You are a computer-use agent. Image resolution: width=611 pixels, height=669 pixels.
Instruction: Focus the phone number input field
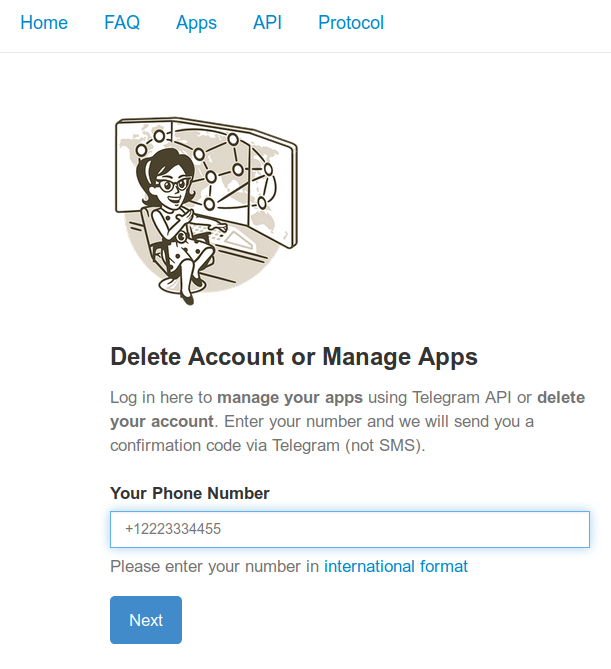(x=349, y=529)
